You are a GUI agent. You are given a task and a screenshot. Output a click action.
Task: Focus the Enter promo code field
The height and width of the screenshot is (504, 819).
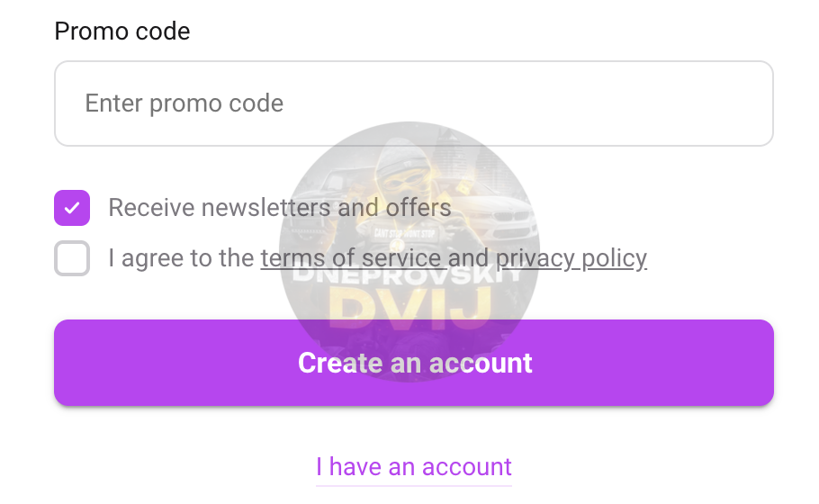414,103
